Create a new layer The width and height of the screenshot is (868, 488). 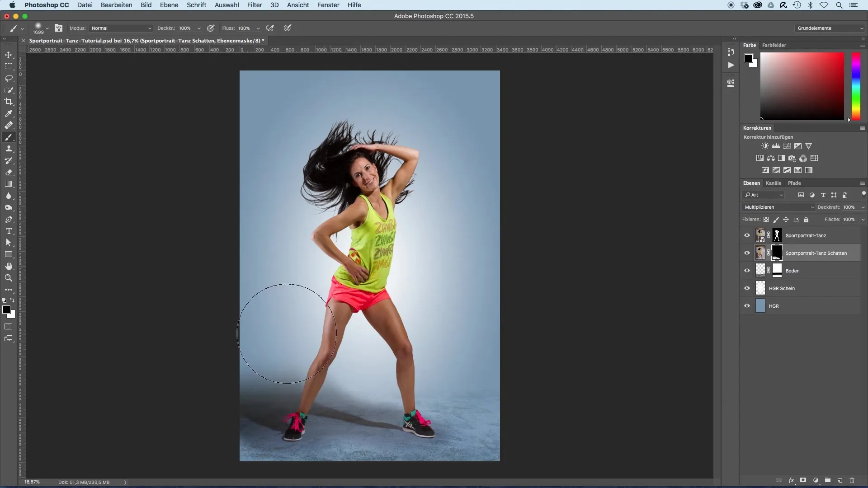[840, 480]
